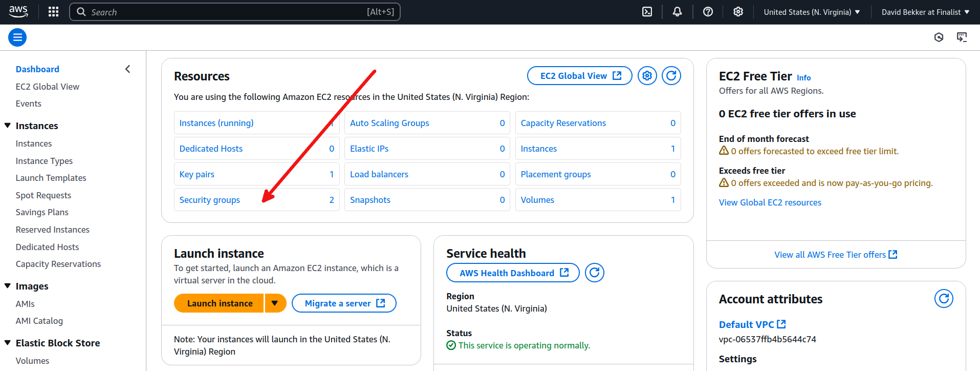Collapse the Elastic Block Store section
The height and width of the screenshot is (371, 980).
8,343
